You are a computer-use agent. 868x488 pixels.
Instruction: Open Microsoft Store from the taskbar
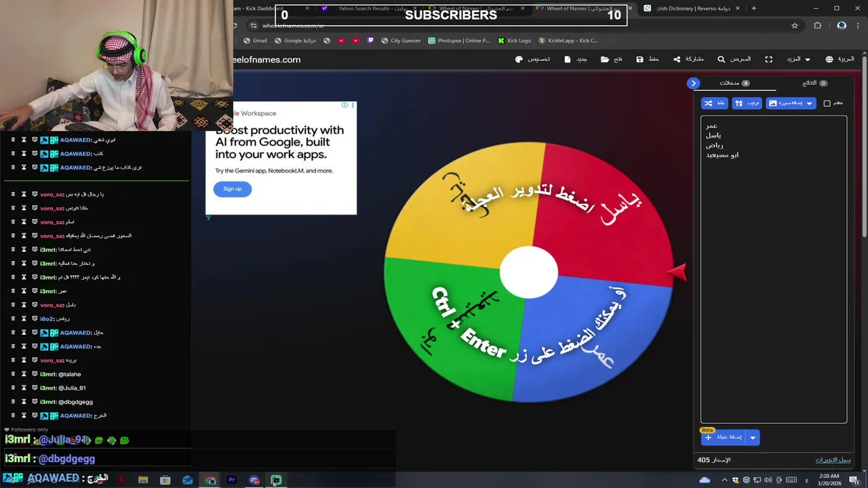pos(165,480)
